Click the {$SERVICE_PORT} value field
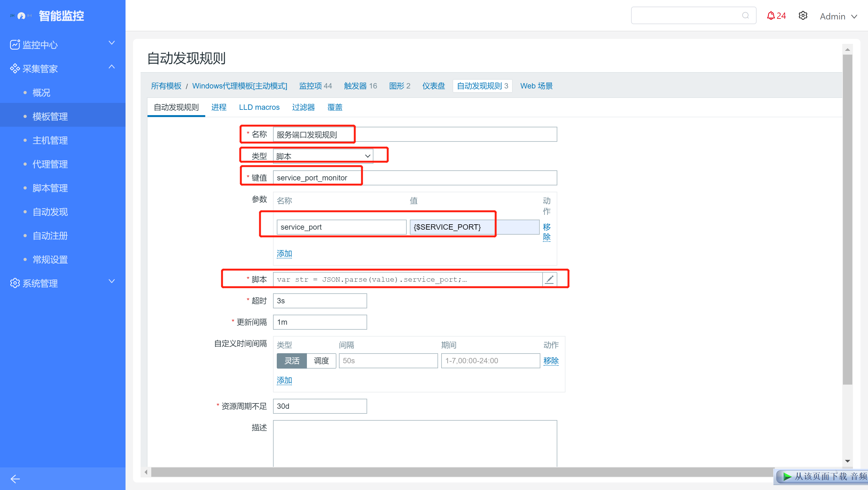This screenshot has width=868, height=490. pyautogui.click(x=474, y=227)
